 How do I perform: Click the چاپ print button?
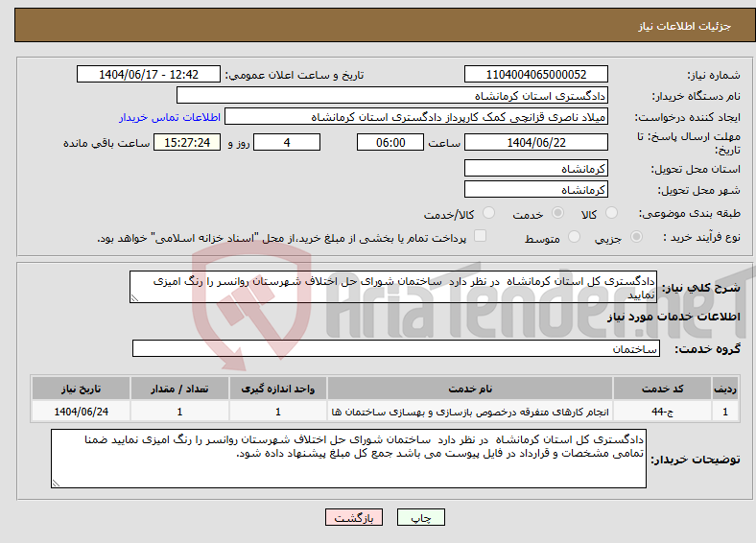[421, 517]
